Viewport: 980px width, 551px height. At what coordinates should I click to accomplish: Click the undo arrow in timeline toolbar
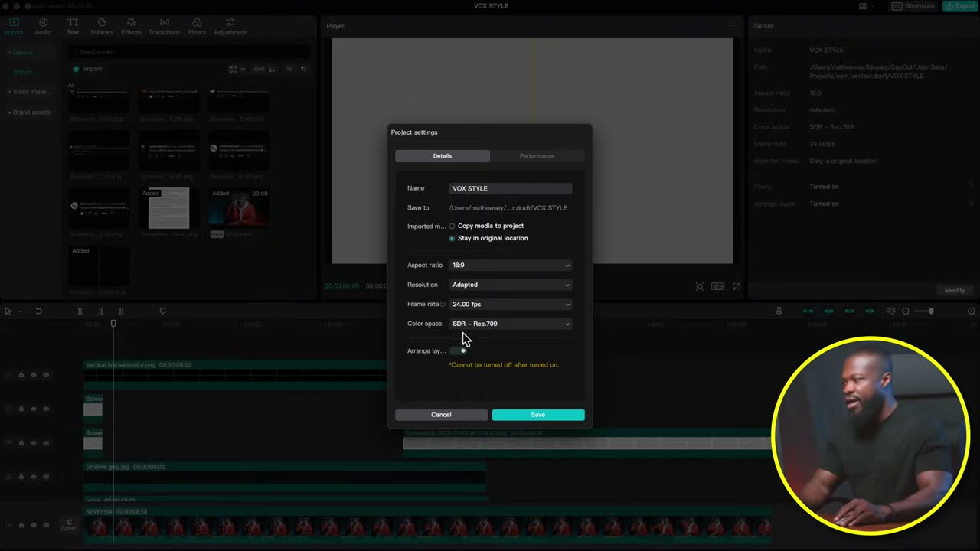click(38, 311)
